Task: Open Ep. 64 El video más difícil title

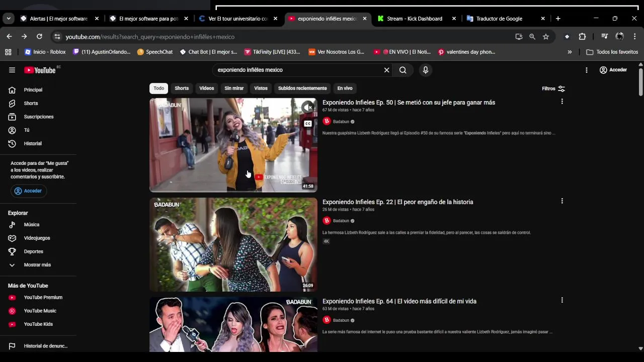Action: [x=399, y=301]
